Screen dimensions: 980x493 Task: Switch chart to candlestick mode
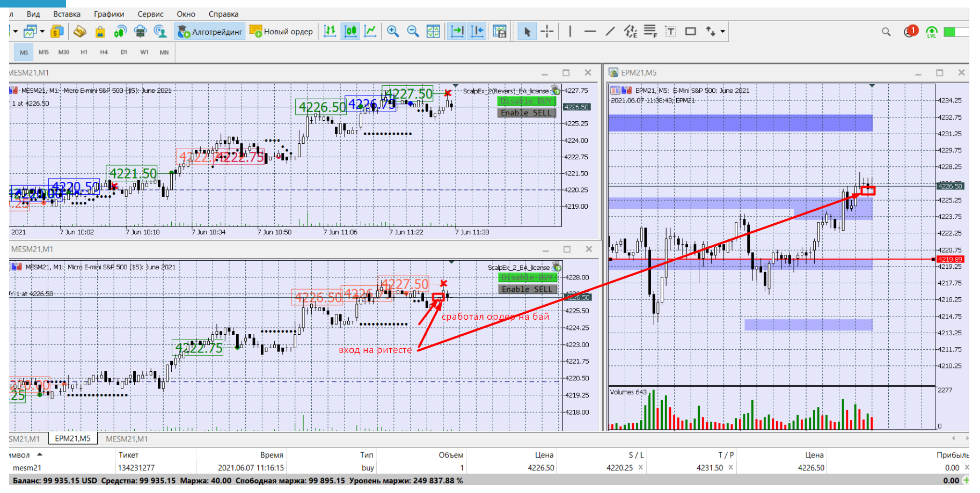[350, 32]
